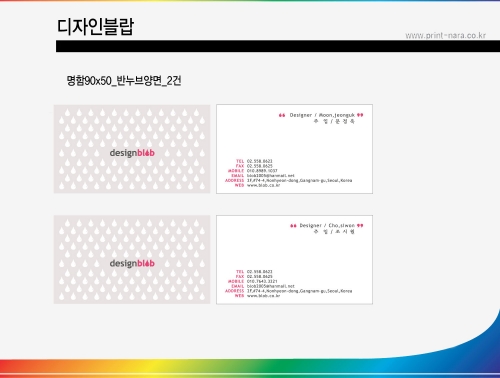Click the designblob logo on the bottom card
500x378 pixels.
tap(132, 263)
